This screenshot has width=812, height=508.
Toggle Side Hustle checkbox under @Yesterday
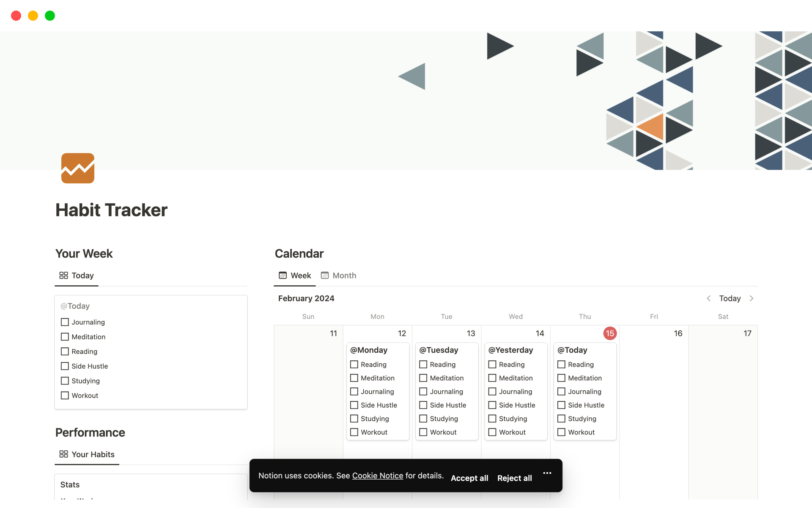(492, 405)
